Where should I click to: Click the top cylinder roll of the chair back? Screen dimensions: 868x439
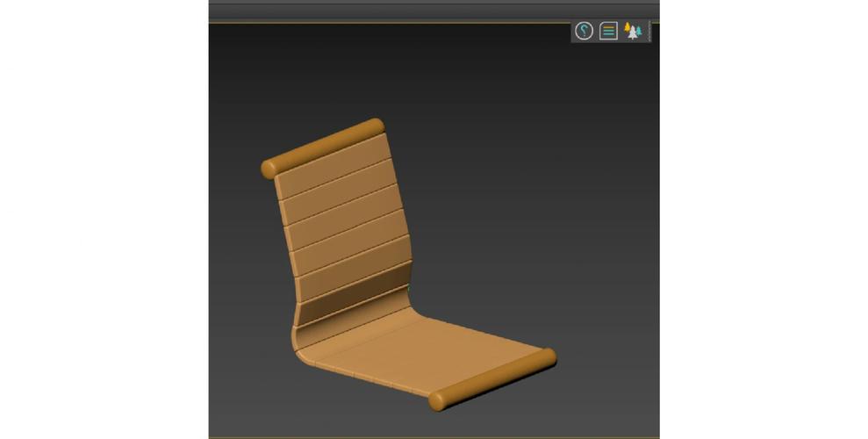tap(323, 148)
